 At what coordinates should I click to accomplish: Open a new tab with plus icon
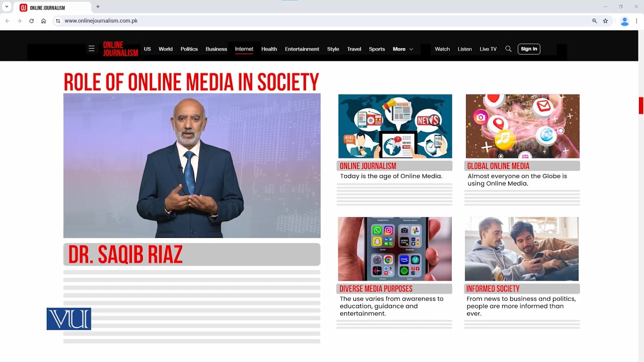pos(98,7)
